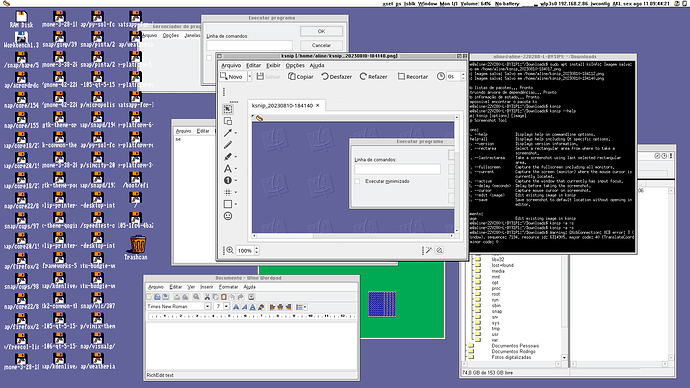Pick the Marker highlighter tool in ksnip
690x388 pixels.
pyautogui.click(x=228, y=157)
